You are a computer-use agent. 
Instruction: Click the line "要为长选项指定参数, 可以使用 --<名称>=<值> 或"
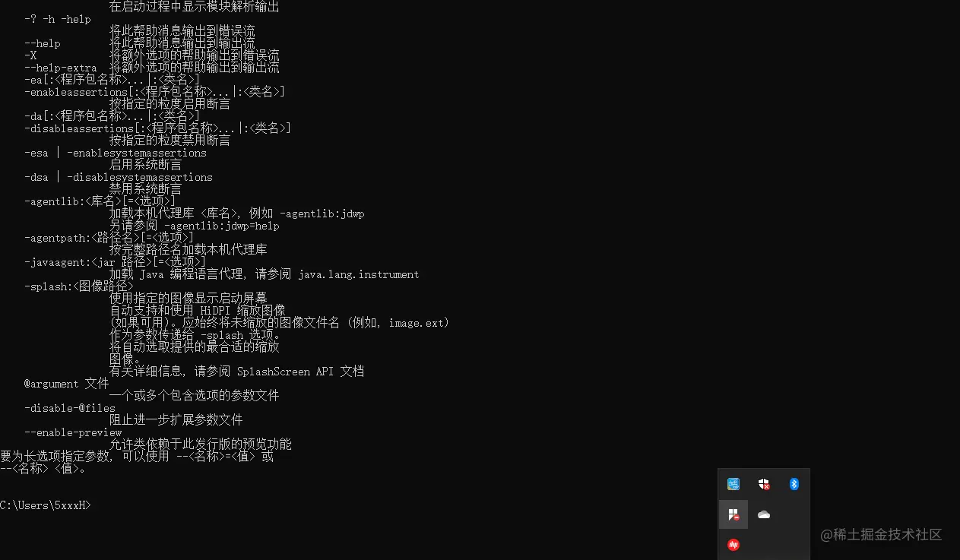click(137, 457)
